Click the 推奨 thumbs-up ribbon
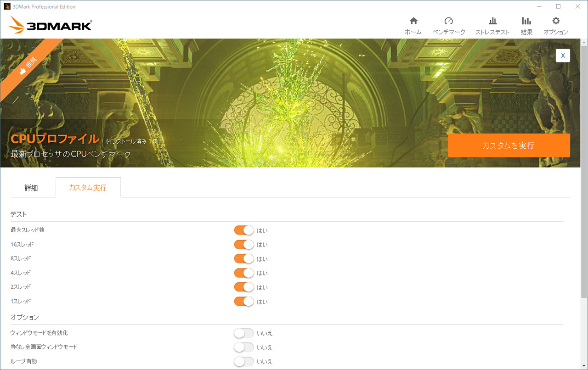 [x=28, y=67]
